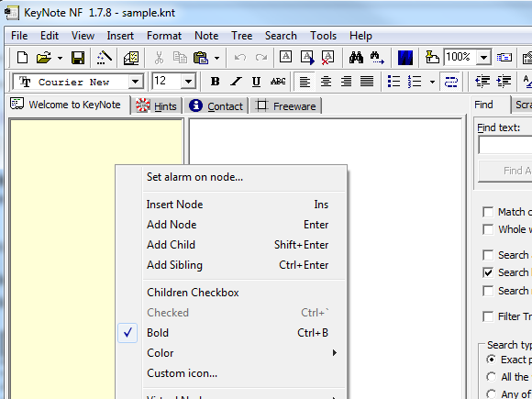Click the bullet list icon
This screenshot has height=399, width=532.
tap(393, 82)
